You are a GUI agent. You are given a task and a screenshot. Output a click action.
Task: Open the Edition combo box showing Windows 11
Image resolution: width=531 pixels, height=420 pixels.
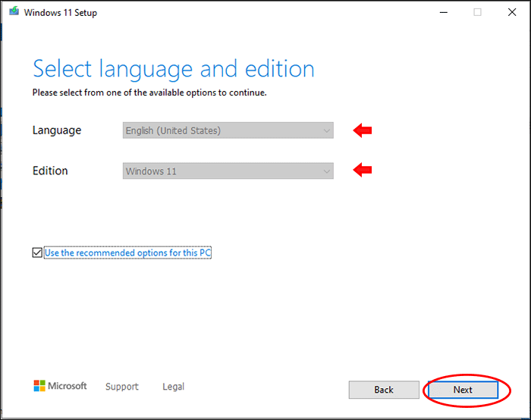220,171
